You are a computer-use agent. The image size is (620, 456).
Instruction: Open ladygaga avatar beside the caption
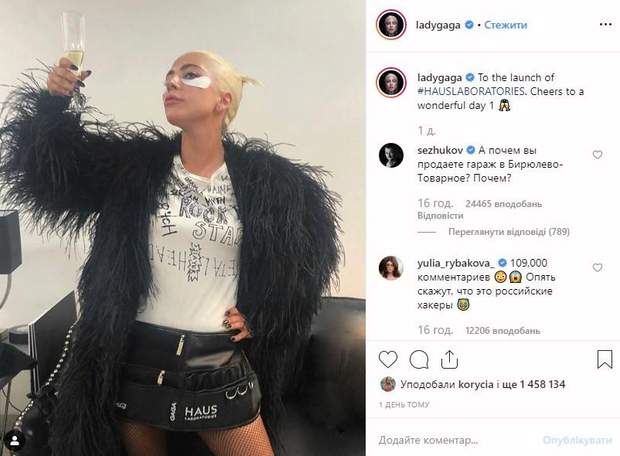pos(391,83)
